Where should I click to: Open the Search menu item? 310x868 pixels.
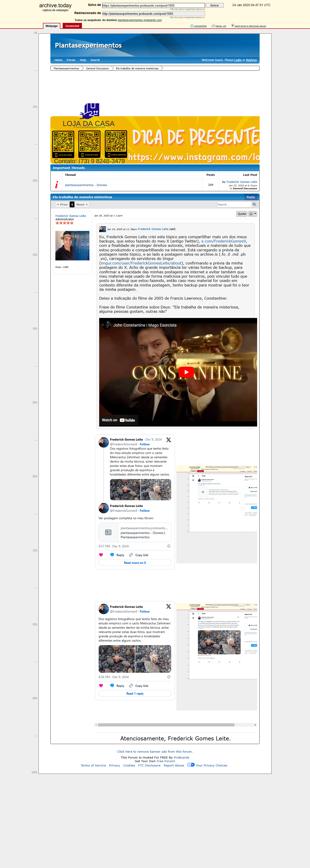pos(95,60)
